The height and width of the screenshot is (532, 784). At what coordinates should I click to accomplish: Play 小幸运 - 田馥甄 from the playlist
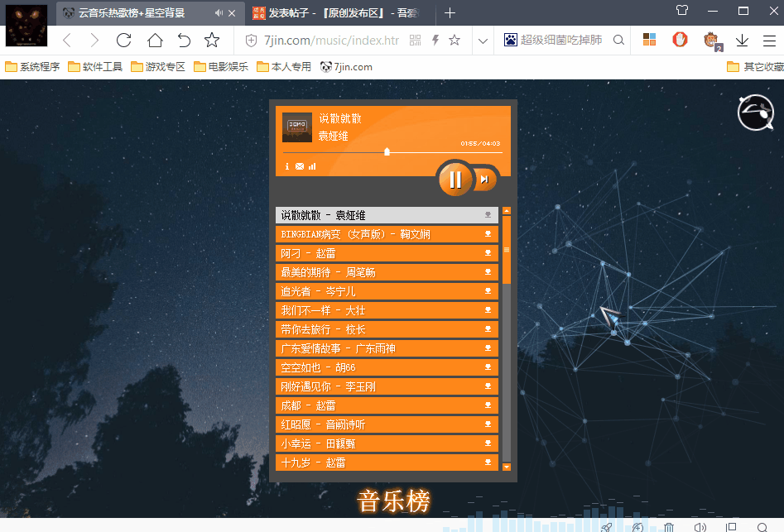point(381,443)
